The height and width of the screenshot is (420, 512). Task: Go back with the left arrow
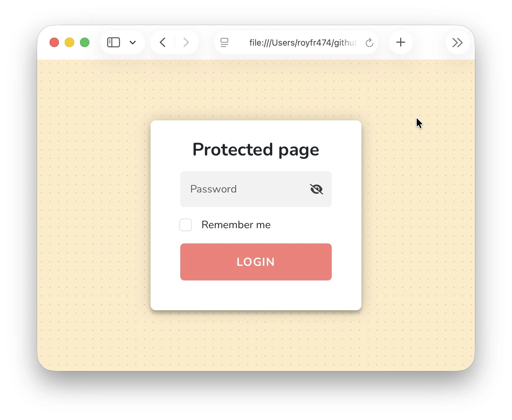[x=162, y=42]
